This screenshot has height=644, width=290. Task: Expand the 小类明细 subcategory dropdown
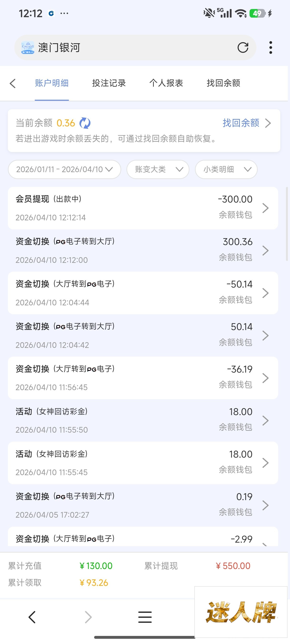(x=226, y=170)
